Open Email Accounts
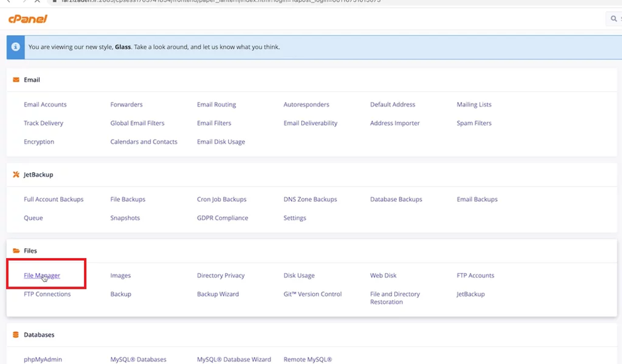The height and width of the screenshot is (364, 622). coord(45,105)
